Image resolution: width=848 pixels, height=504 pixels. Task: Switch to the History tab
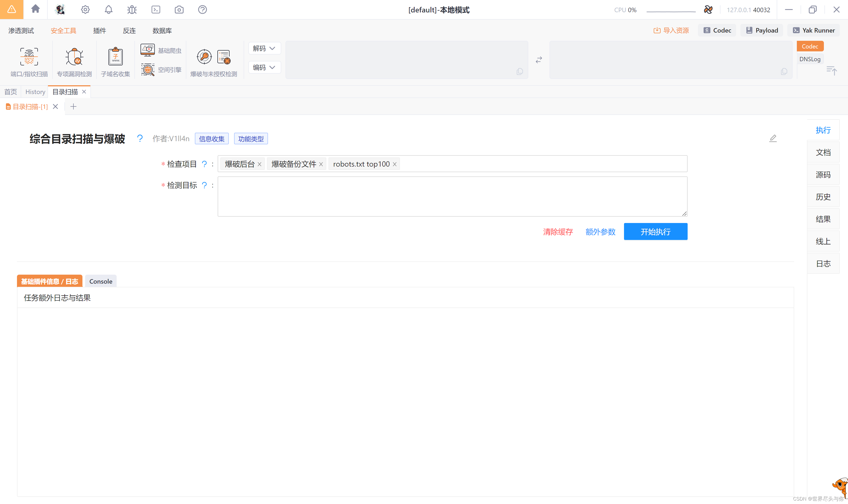(x=35, y=92)
